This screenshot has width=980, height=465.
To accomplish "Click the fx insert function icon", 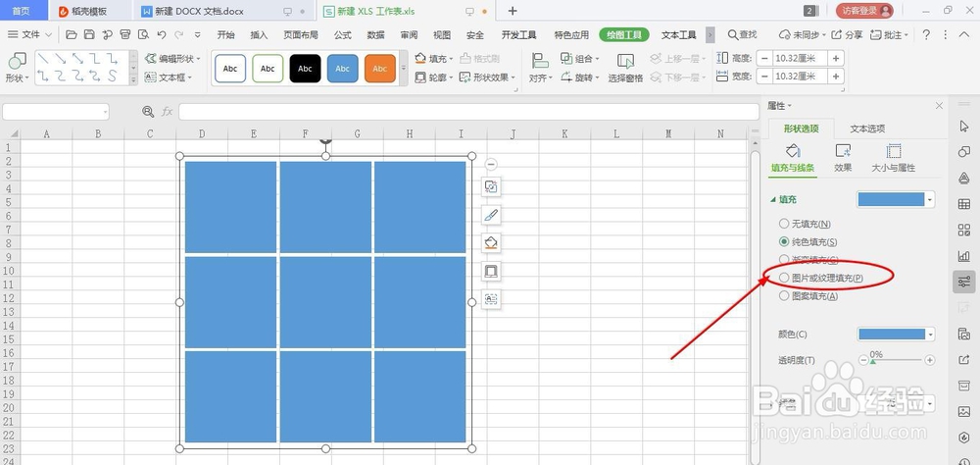I will (167, 112).
